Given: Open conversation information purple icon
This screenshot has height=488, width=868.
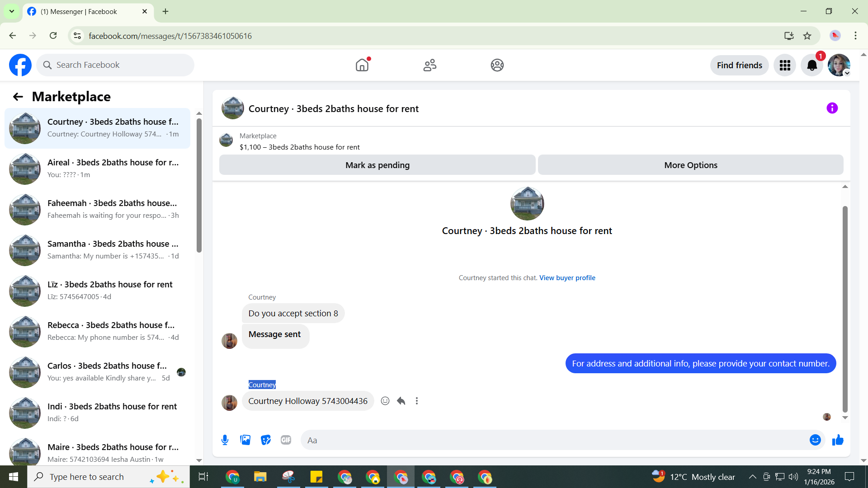Looking at the screenshot, I should (x=832, y=108).
